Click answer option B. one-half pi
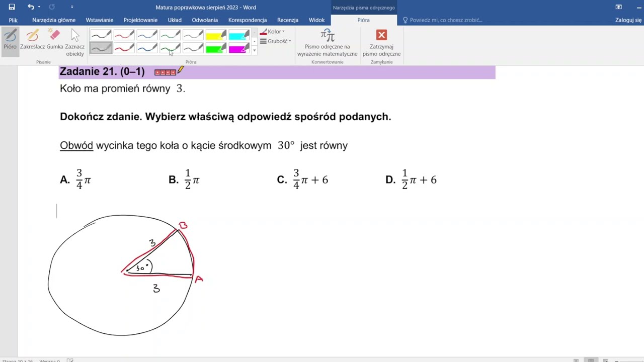The image size is (644, 362). click(x=184, y=179)
